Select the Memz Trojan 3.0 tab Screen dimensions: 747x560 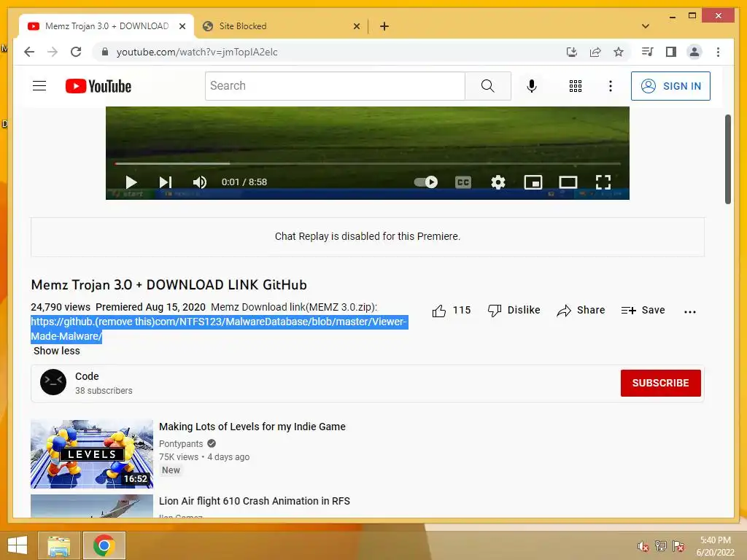point(107,26)
